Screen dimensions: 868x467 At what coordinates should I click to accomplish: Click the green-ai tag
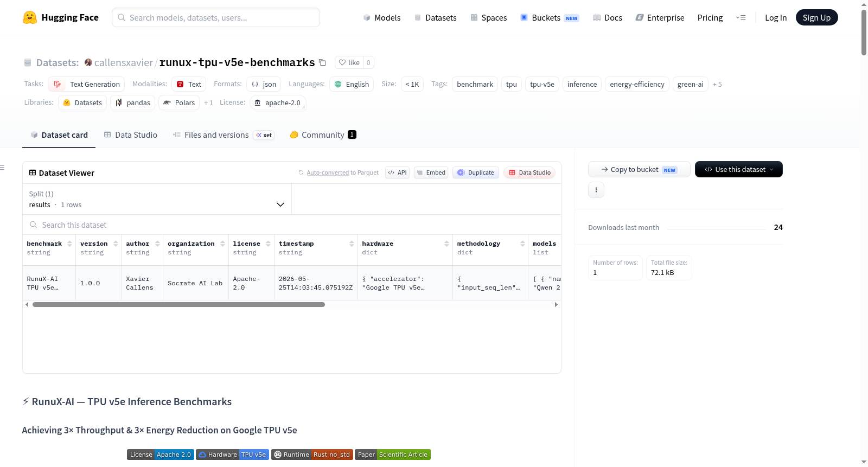click(x=690, y=84)
